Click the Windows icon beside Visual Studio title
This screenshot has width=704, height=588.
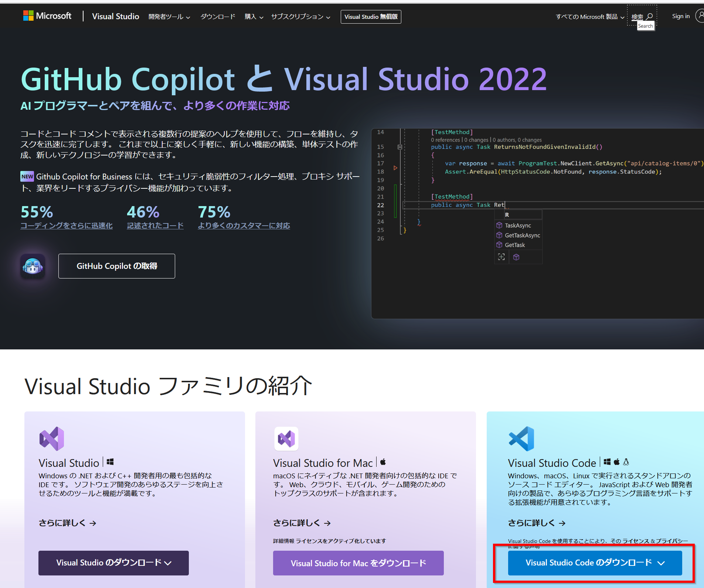coord(110,462)
